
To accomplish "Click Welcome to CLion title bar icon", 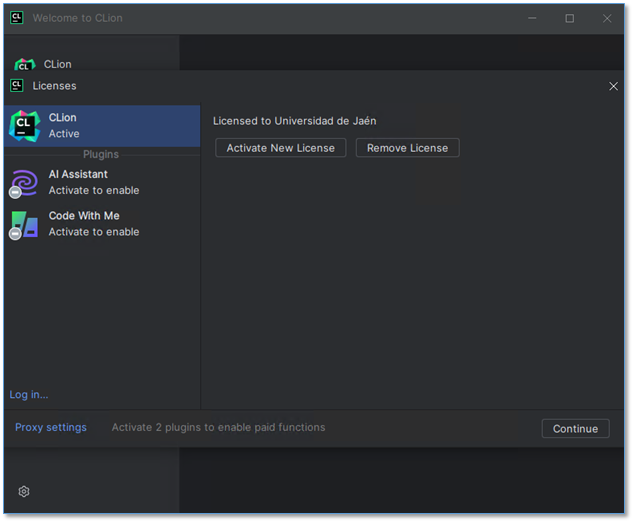I will (x=17, y=18).
